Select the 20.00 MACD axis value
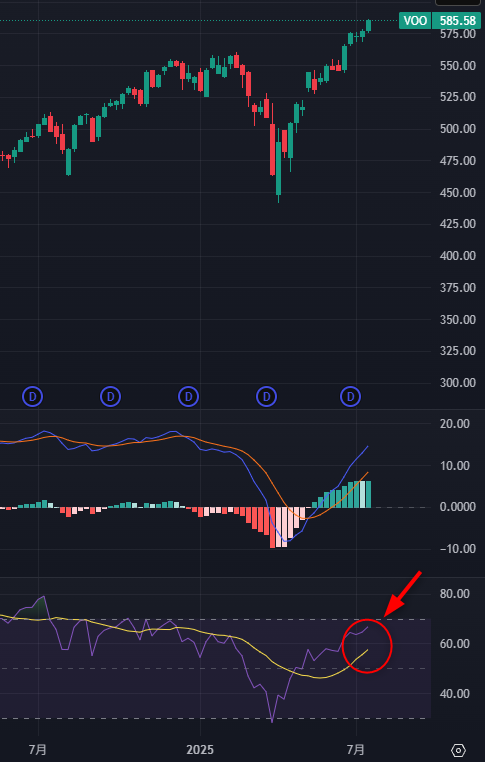The image size is (485, 762). tap(454, 424)
